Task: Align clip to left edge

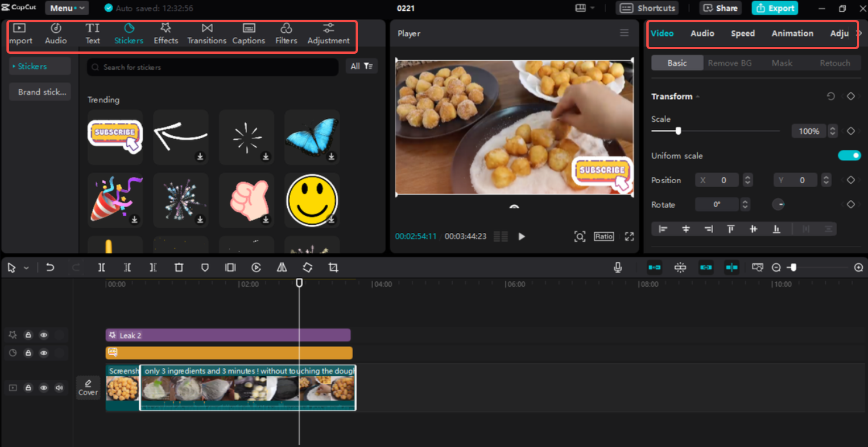Action: (x=663, y=229)
